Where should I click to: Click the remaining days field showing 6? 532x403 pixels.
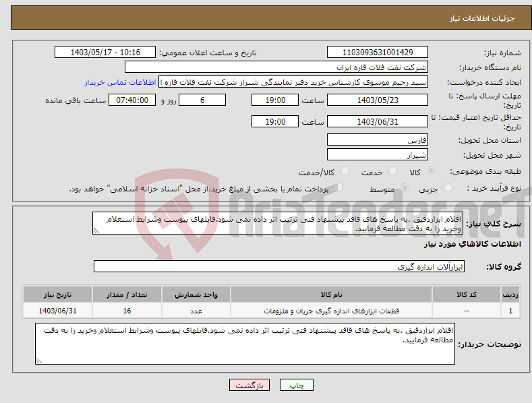(202, 100)
